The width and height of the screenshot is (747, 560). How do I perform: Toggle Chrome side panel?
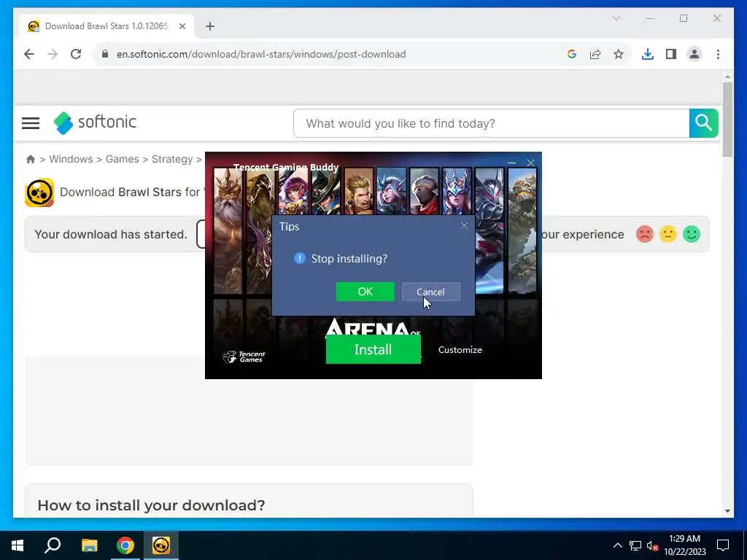(x=671, y=54)
